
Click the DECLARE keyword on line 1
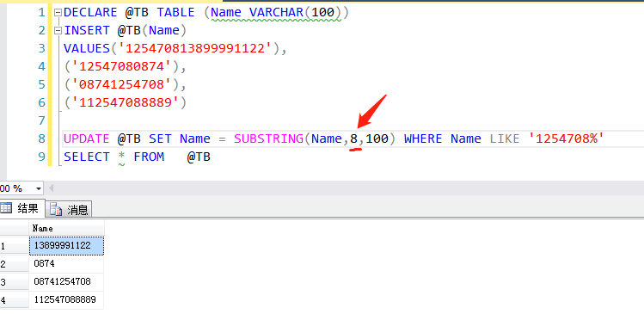coord(90,12)
